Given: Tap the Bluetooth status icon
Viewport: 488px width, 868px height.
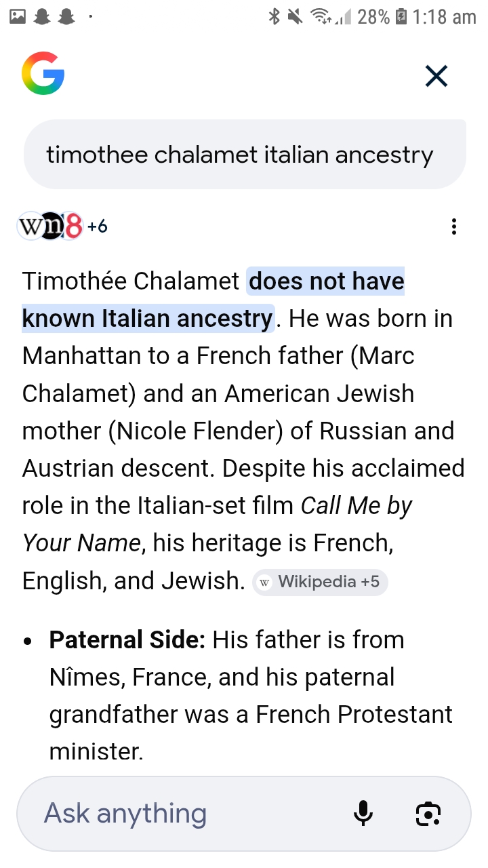Looking at the screenshot, I should pos(274,17).
